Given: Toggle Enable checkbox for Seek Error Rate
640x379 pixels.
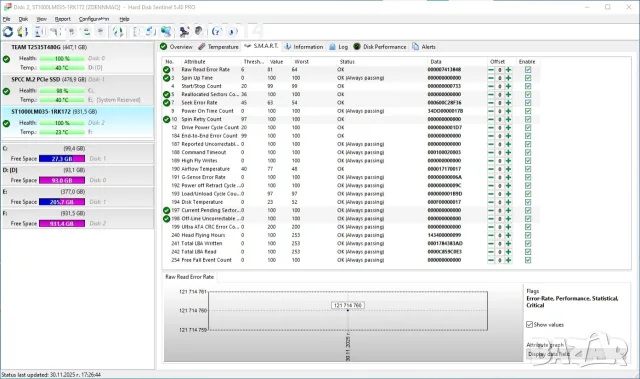Looking at the screenshot, I should pos(528,103).
